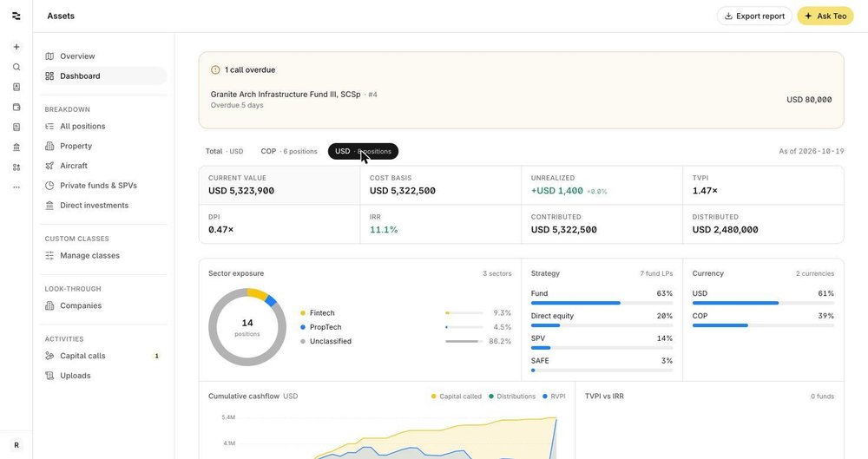Open the R user avatar
The image size is (868, 459).
pos(16,444)
